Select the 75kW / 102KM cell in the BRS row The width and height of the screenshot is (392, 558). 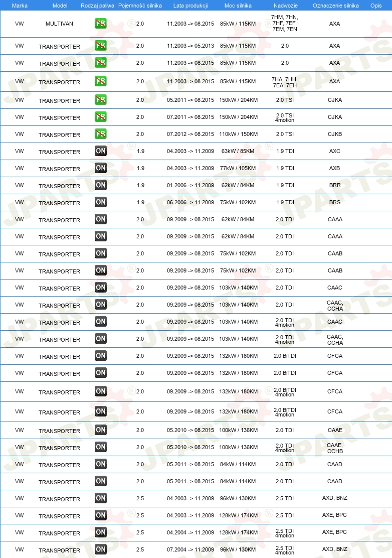(238, 202)
